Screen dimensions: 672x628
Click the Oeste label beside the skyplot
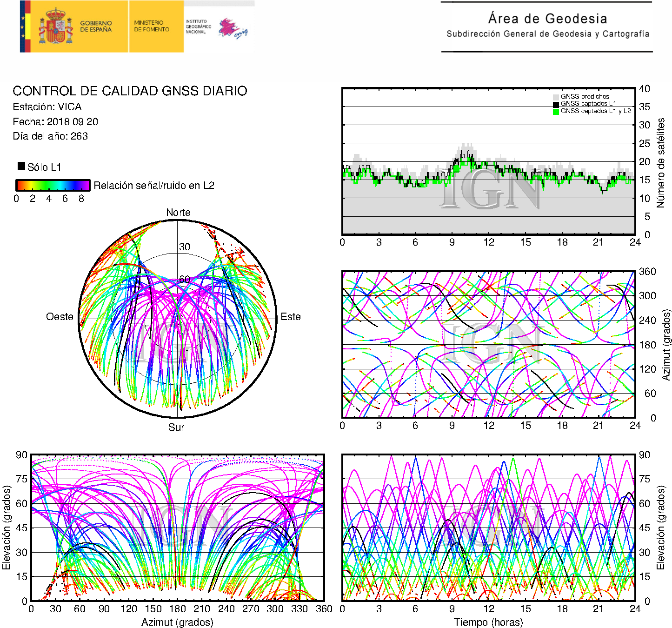coord(60,317)
